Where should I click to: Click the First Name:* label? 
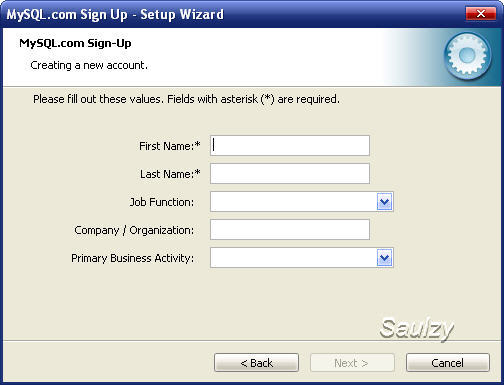[x=170, y=146]
